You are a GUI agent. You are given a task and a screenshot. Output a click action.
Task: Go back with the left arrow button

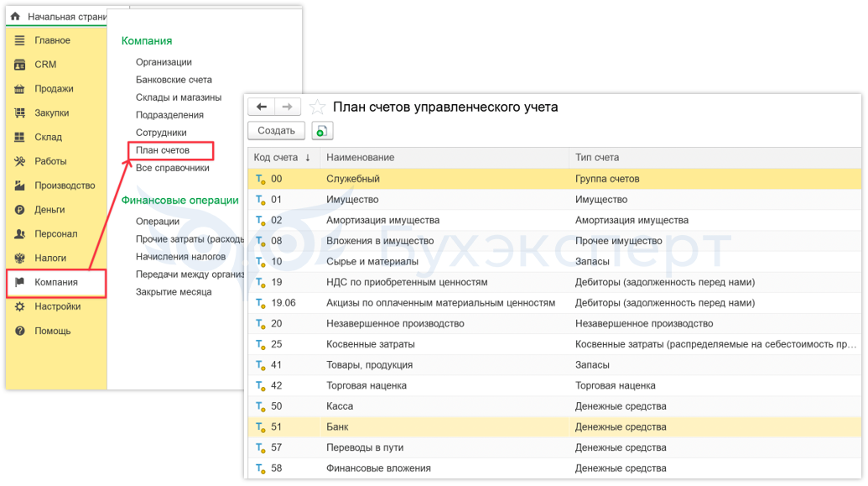tap(262, 107)
